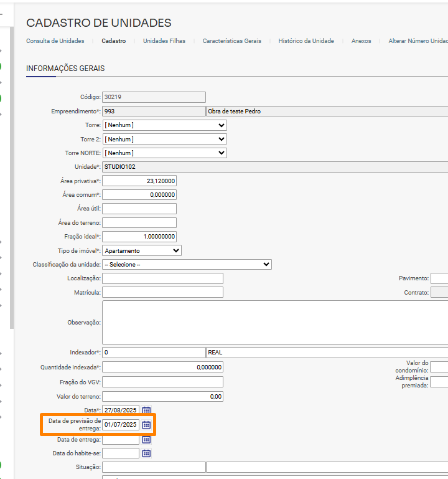Click inside the Observação text area
Viewport: 448px width, 479px height.
pos(275,323)
